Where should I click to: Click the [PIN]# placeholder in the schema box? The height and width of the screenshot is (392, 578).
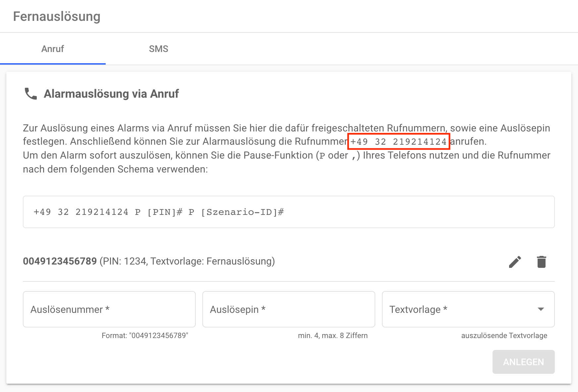tap(165, 212)
